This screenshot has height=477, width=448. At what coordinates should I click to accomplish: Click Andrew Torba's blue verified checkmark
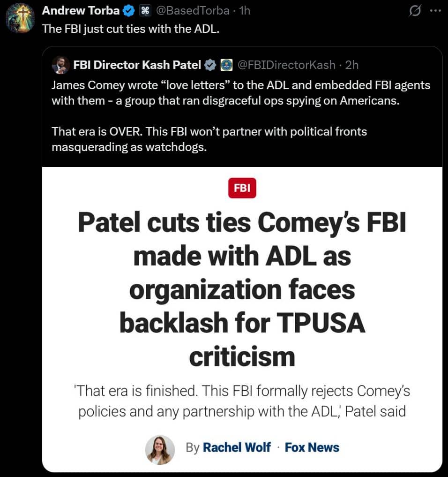click(129, 10)
